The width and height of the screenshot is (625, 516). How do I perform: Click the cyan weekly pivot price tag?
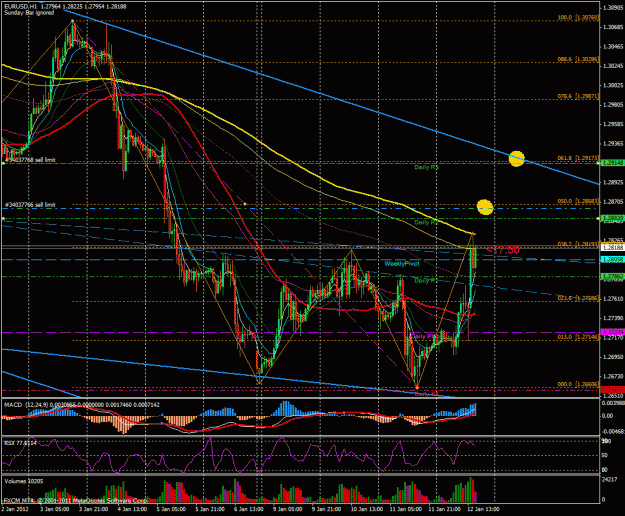coord(612,259)
